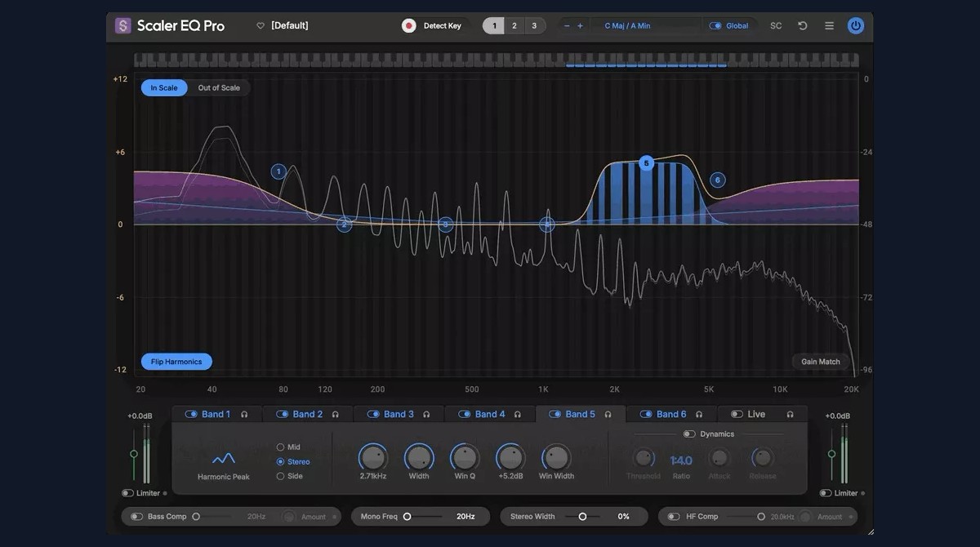Click the red Detect Key record icon

pyautogui.click(x=409, y=26)
